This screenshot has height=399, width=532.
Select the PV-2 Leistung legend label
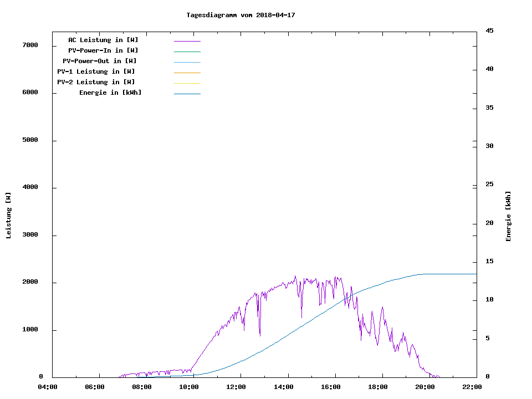96,82
